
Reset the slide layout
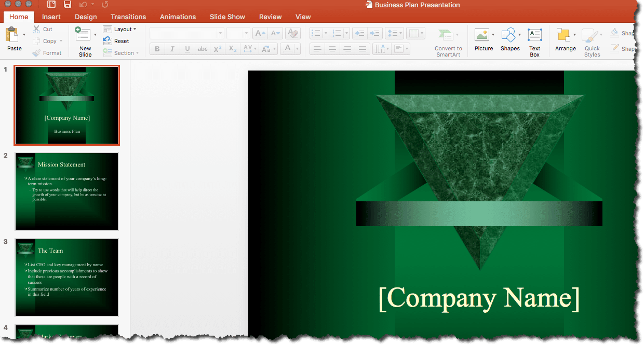(116, 41)
